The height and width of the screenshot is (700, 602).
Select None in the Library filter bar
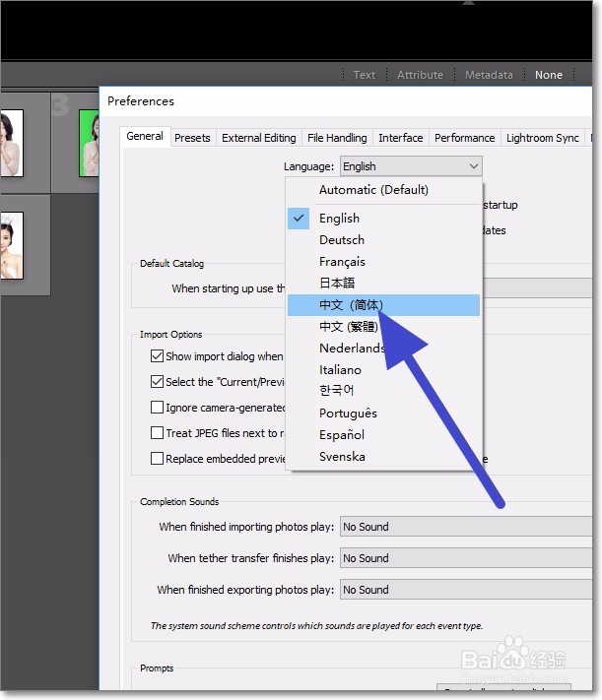(x=549, y=75)
